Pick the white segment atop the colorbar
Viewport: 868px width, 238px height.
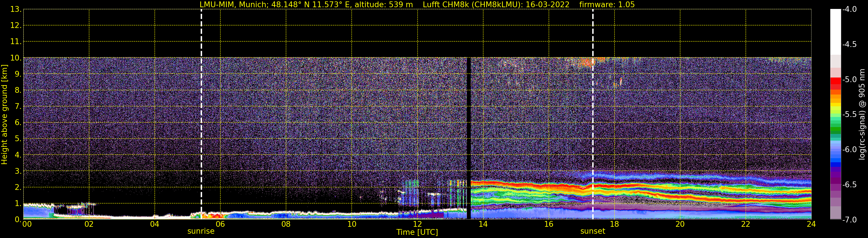click(835, 32)
